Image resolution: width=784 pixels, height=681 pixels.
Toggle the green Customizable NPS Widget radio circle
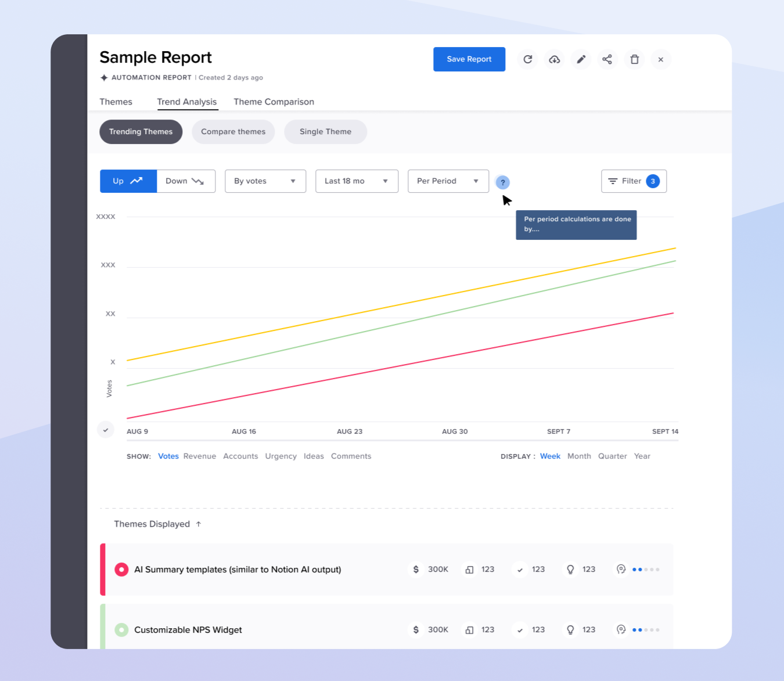(121, 630)
